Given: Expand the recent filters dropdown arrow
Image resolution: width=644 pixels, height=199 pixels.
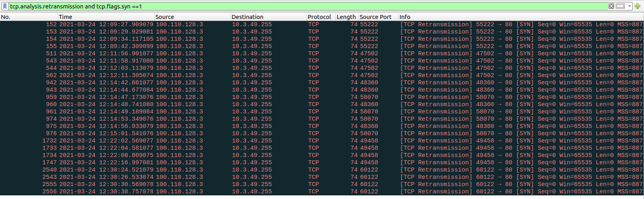Looking at the screenshot, I should [x=629, y=6].
